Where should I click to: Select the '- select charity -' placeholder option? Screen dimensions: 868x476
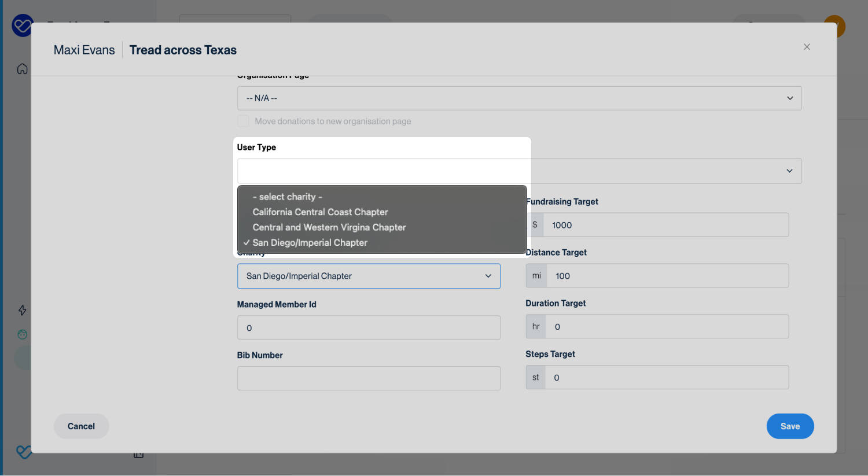point(287,197)
